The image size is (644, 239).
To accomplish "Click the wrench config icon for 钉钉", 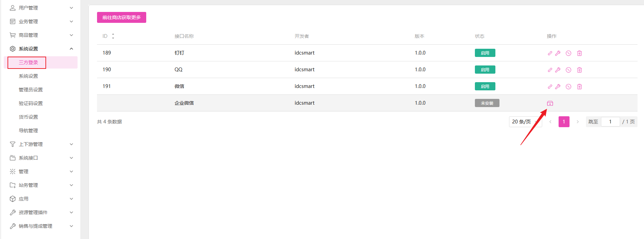I will point(558,53).
